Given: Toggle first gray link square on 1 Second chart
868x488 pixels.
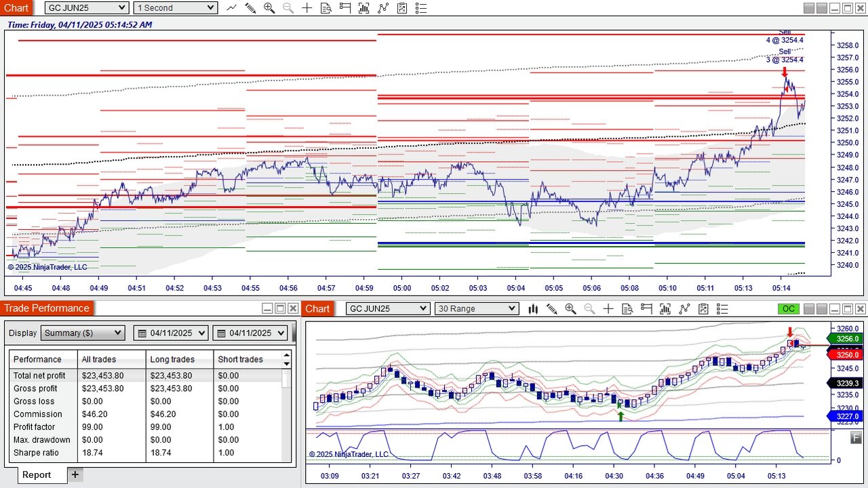Looking at the screenshot, I should [808, 8].
